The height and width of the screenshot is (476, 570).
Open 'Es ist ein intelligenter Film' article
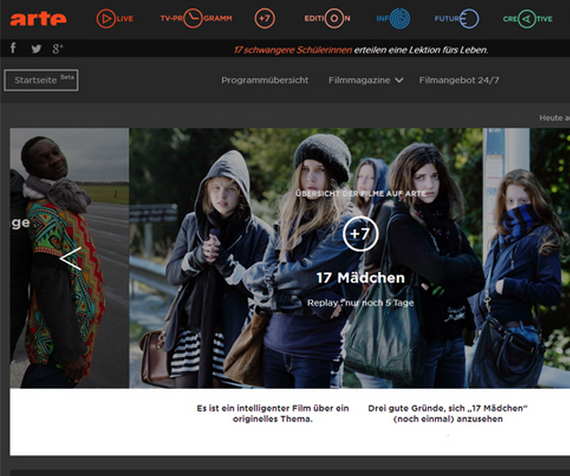[x=273, y=413]
